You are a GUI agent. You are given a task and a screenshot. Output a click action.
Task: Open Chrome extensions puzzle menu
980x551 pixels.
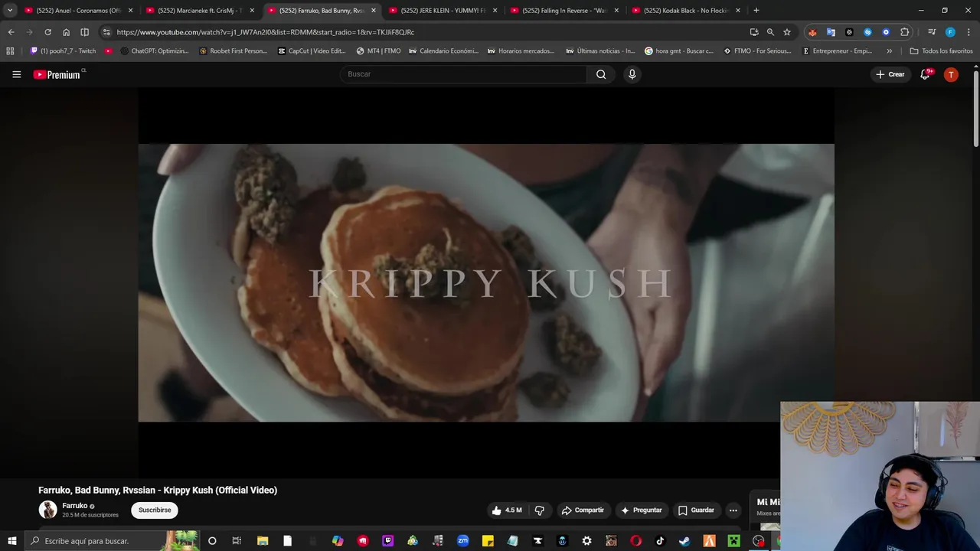(905, 32)
